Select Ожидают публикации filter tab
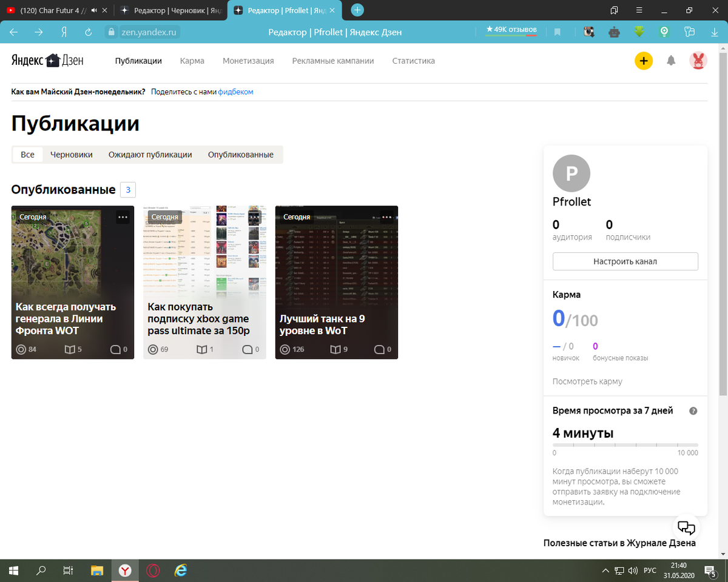 (x=150, y=155)
